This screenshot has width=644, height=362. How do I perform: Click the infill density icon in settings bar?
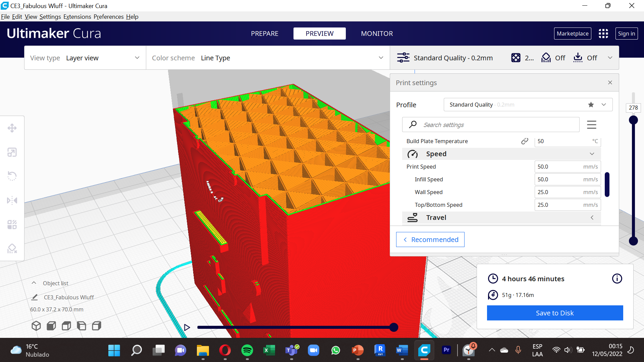click(x=516, y=58)
